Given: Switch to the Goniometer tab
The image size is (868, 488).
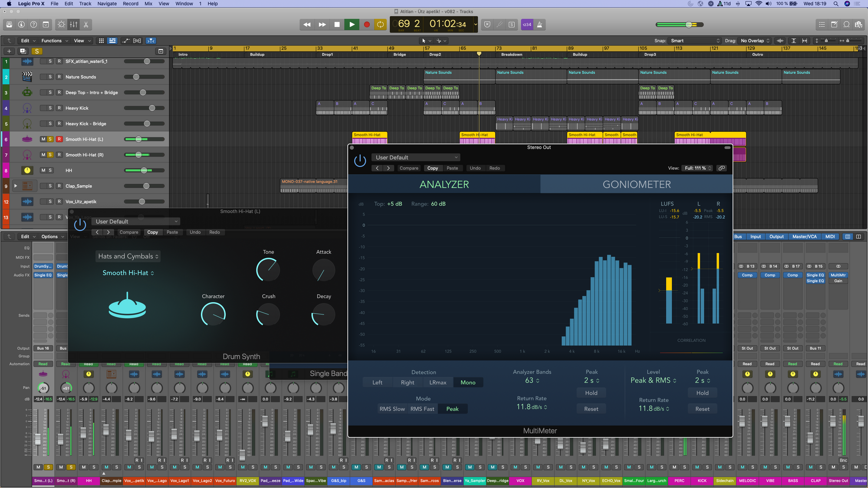Looking at the screenshot, I should click(636, 184).
